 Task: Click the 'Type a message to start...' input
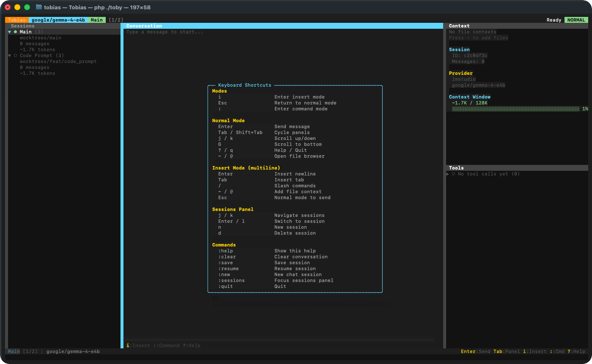(x=165, y=32)
